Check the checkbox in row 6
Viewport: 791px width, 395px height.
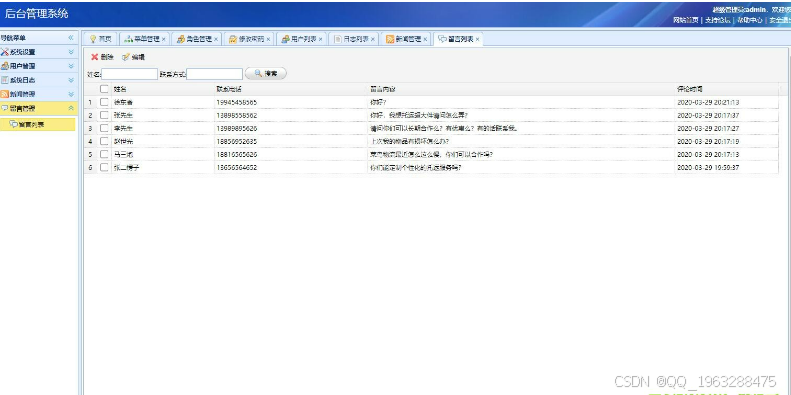tap(104, 167)
